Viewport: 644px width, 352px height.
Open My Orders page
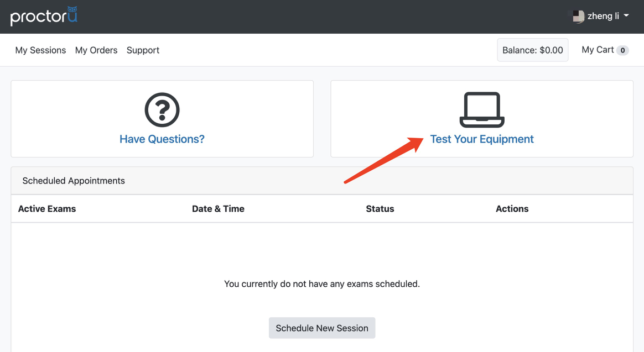point(96,50)
